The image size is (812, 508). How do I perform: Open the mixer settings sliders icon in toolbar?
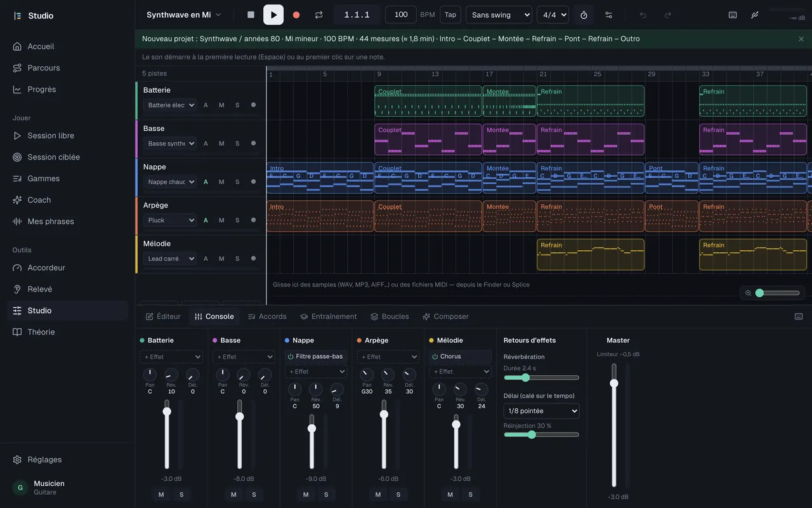click(x=608, y=15)
